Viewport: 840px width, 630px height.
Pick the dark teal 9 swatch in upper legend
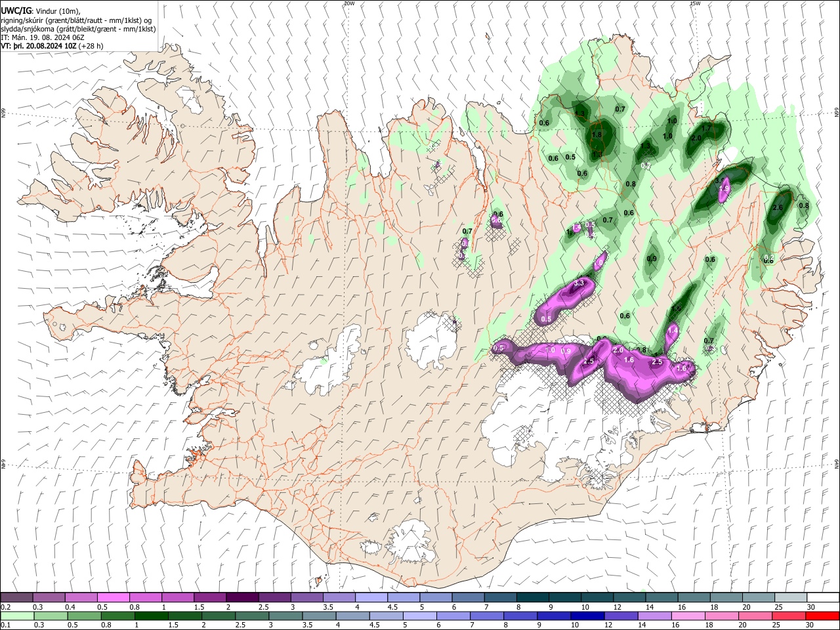tap(564, 597)
